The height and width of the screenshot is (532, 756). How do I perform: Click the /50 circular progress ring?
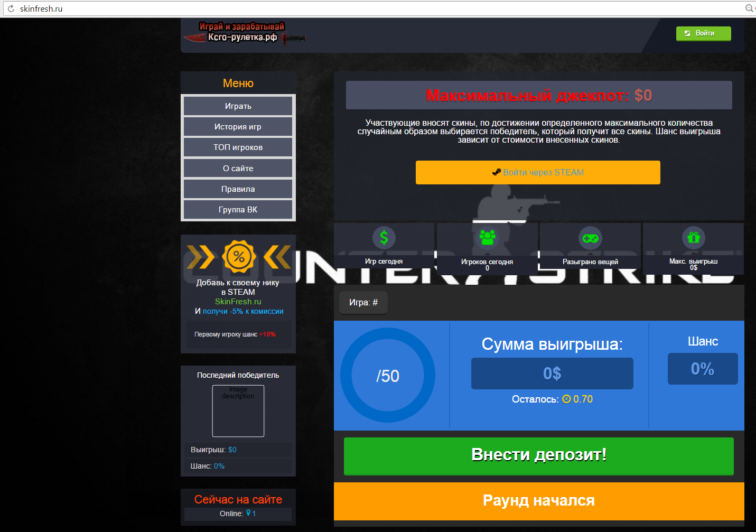pos(388,375)
